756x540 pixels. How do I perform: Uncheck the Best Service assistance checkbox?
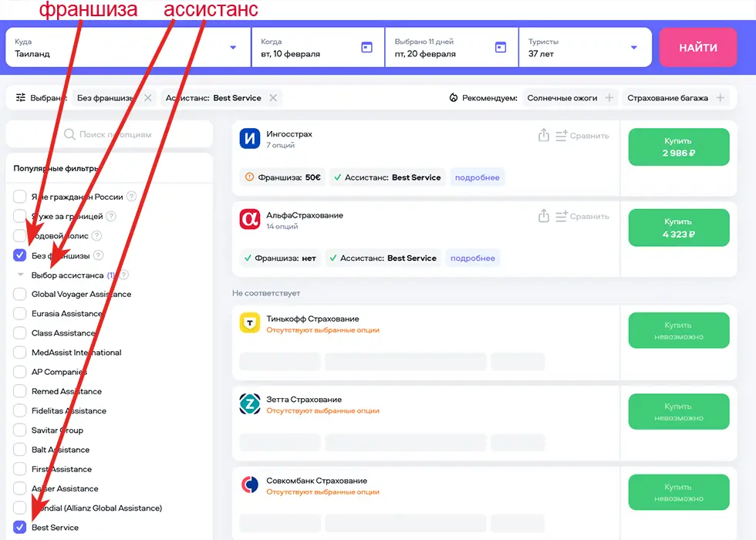20,528
